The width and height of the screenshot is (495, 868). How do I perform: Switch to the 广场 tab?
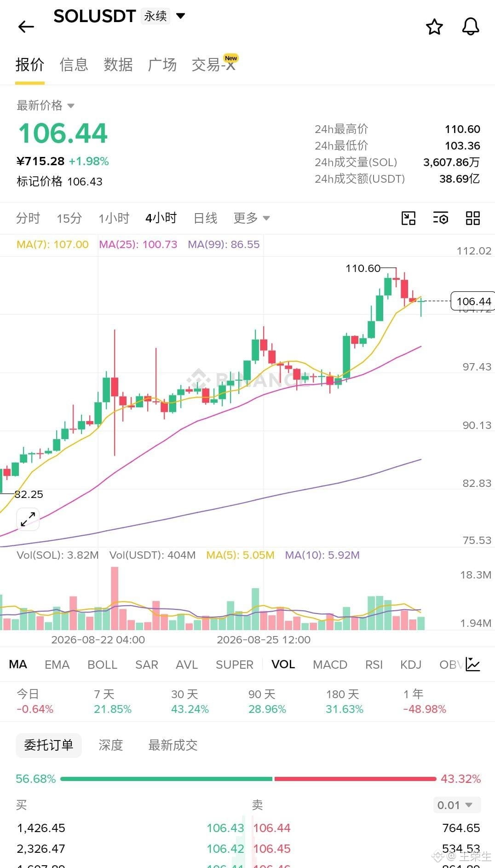click(x=162, y=65)
